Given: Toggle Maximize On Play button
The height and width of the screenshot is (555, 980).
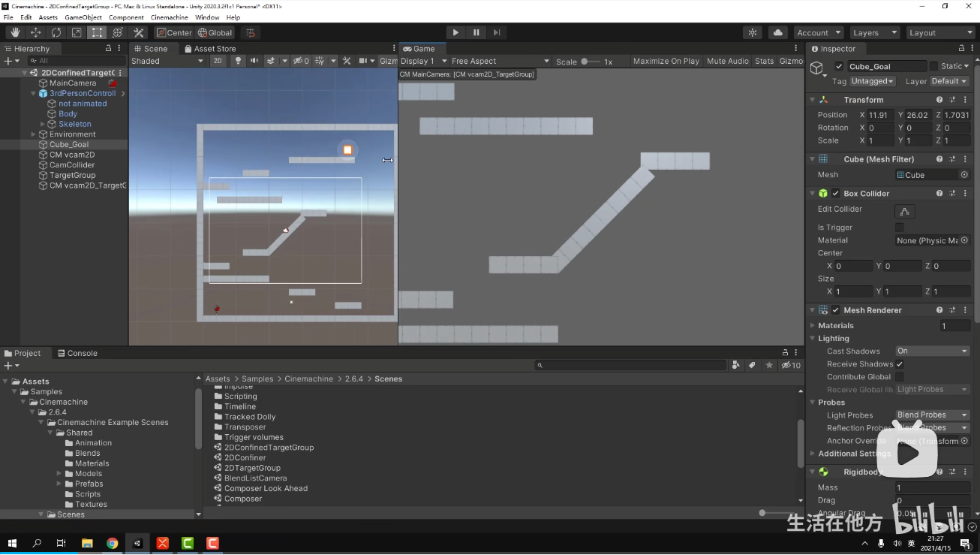Looking at the screenshot, I should tap(666, 61).
